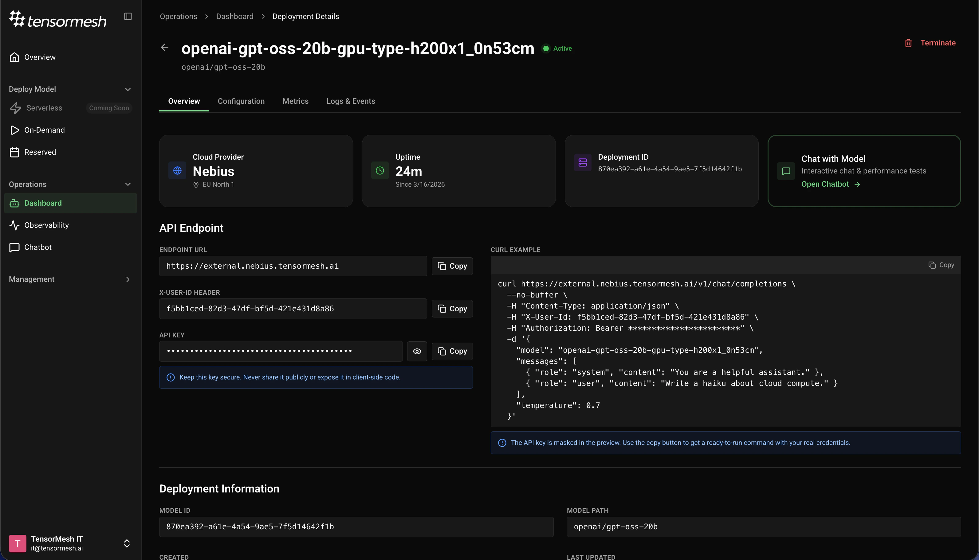979x560 pixels.
Task: Expand the Management section
Action: 128,280
